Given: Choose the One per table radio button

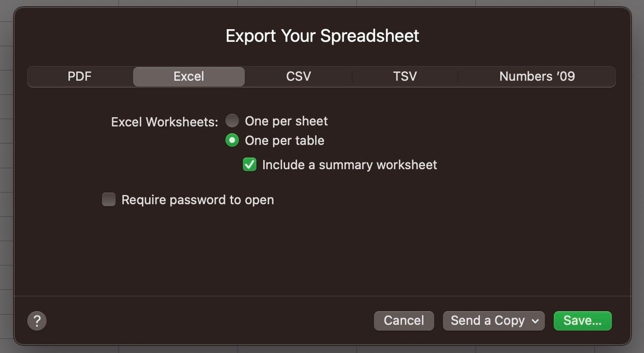Looking at the screenshot, I should coord(232,141).
